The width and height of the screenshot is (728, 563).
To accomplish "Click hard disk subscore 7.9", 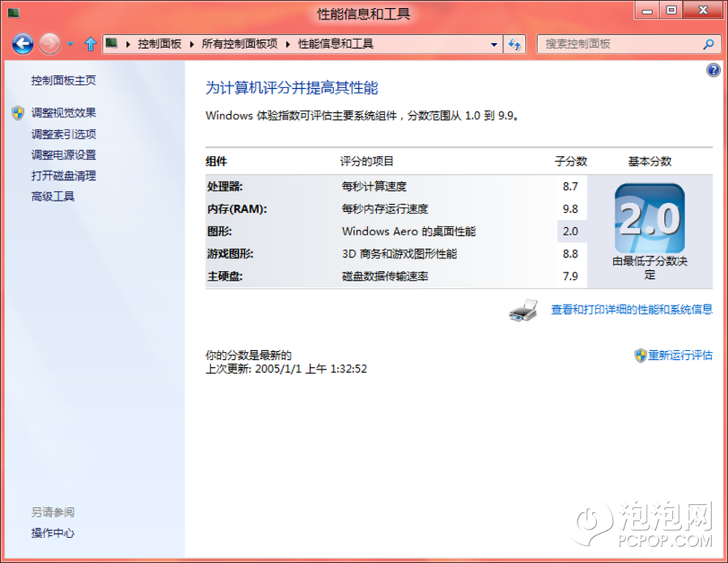I will [570, 276].
